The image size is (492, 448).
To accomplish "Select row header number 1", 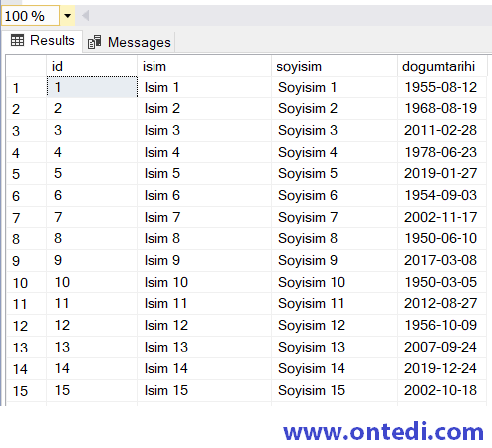I will pyautogui.click(x=27, y=88).
